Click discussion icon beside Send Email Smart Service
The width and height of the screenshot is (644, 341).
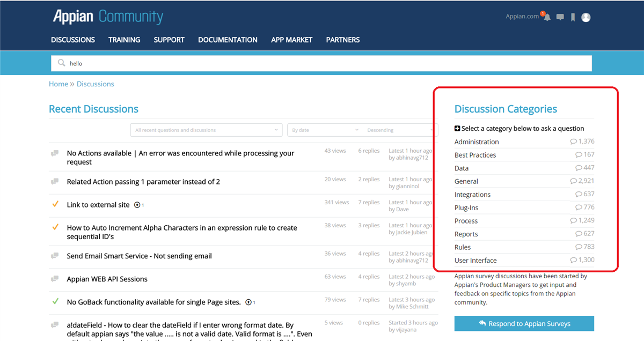pyautogui.click(x=55, y=256)
